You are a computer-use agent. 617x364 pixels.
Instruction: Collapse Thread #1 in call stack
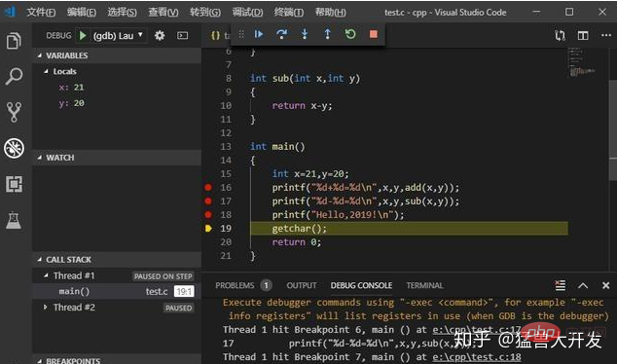46,275
